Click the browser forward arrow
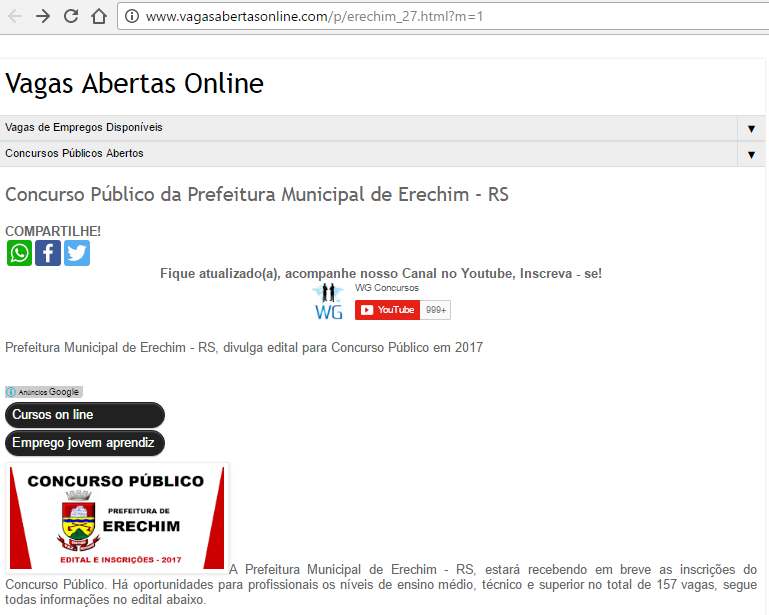 (x=42, y=16)
